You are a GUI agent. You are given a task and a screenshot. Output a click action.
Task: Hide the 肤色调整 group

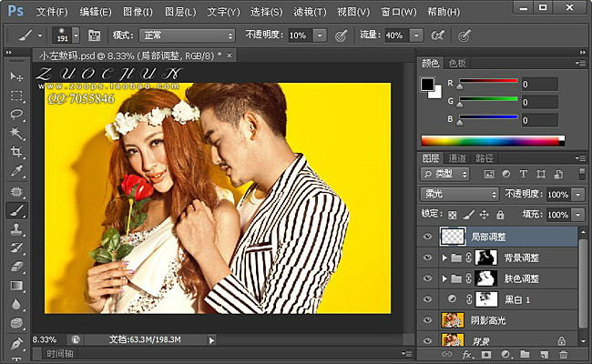(427, 278)
